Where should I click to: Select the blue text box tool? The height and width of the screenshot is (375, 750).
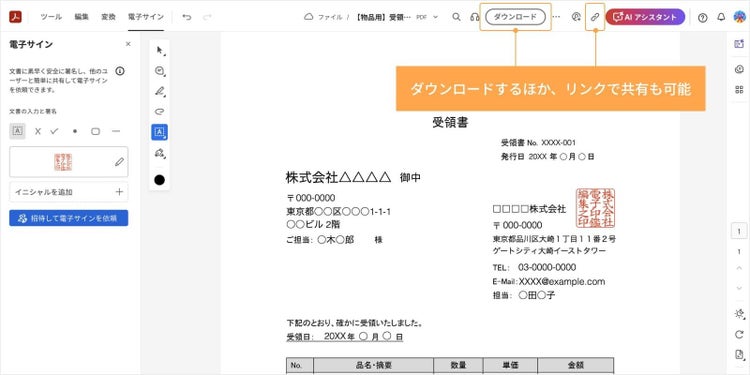pos(160,132)
